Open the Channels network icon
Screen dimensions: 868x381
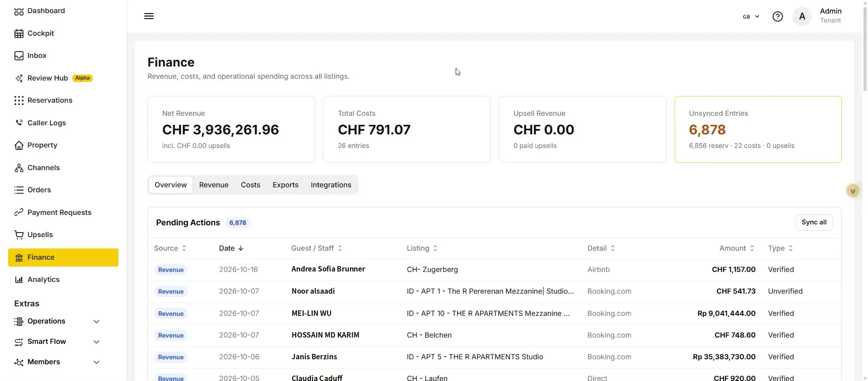(19, 168)
